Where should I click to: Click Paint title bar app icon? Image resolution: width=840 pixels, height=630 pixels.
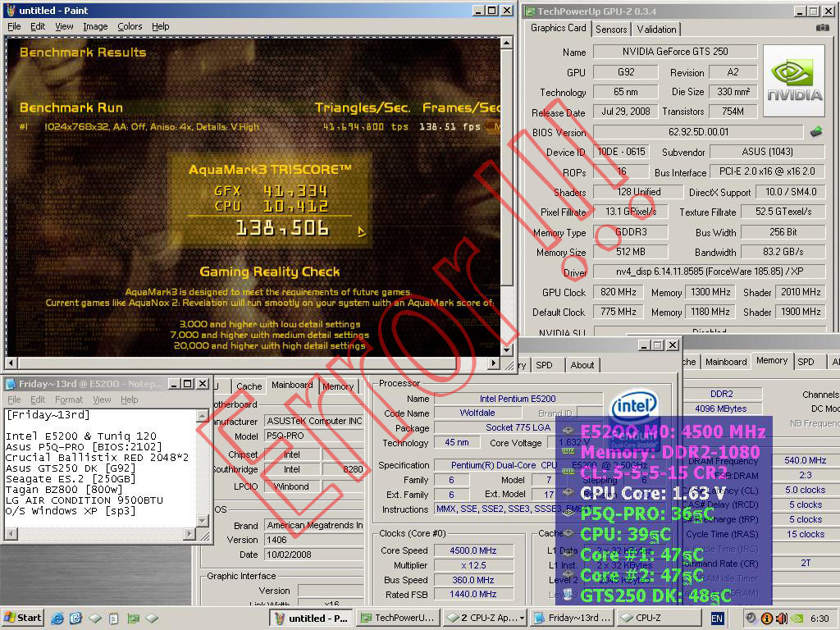click(10, 10)
